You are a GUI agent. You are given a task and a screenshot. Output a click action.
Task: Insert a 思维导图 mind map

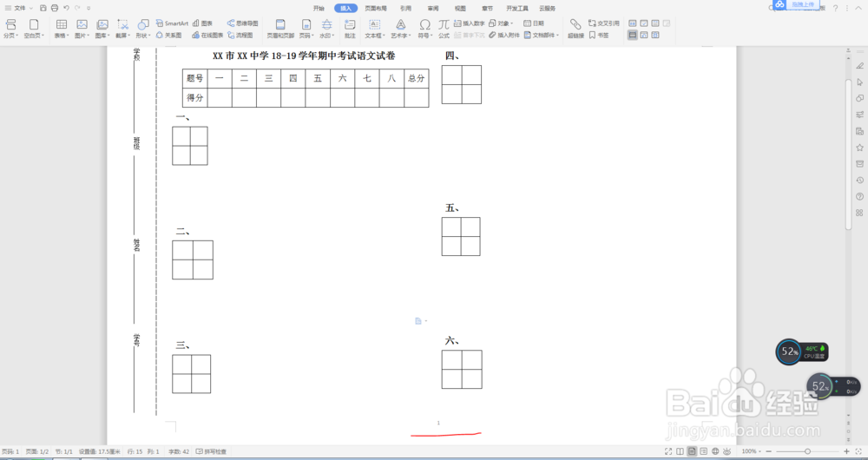pyautogui.click(x=242, y=23)
